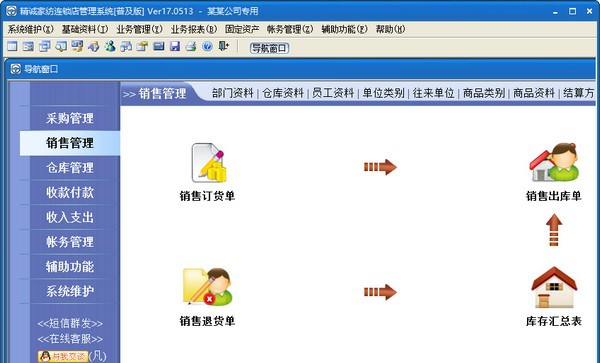Screen dimensions: 600x363
Task: Open the 帮助(H) menu
Action: click(x=390, y=29)
